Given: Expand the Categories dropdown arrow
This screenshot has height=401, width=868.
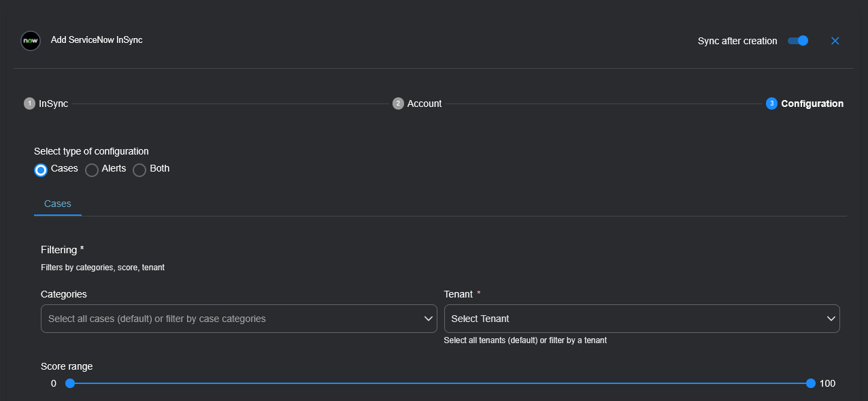Looking at the screenshot, I should [429, 319].
